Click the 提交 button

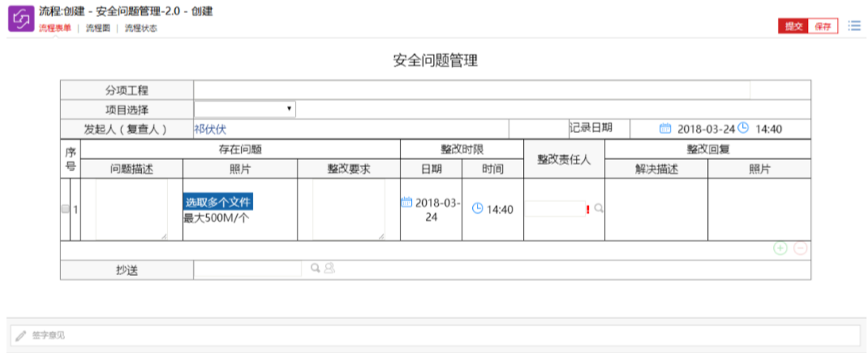[x=793, y=26]
